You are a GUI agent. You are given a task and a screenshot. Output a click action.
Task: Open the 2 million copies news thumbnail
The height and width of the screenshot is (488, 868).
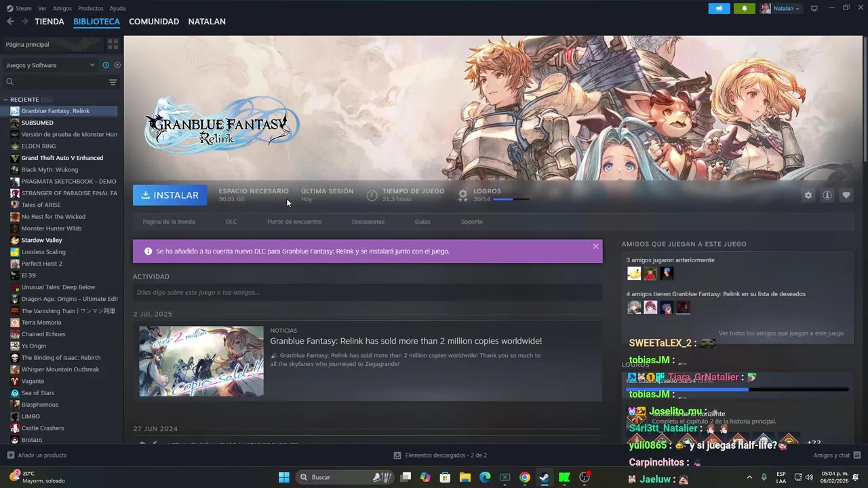coord(201,361)
